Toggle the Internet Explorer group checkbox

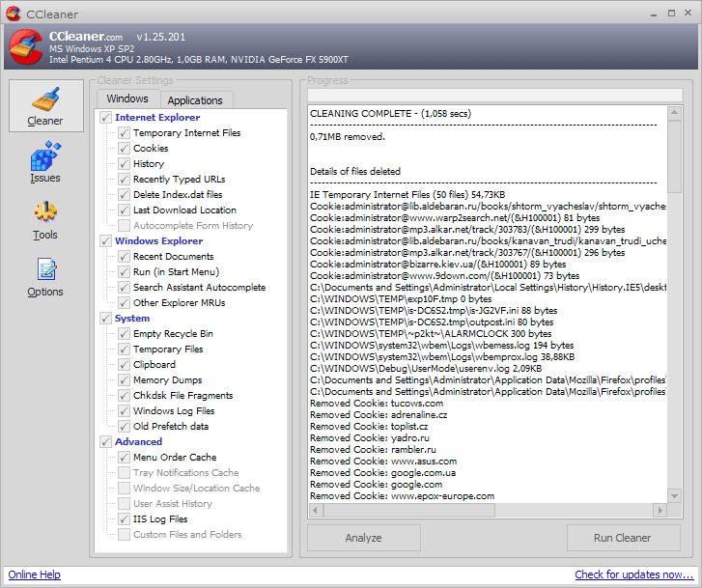click(x=105, y=118)
